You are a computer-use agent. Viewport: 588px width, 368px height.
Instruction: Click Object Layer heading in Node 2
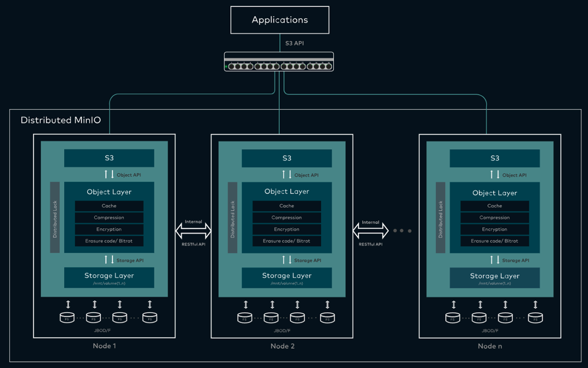tap(287, 192)
